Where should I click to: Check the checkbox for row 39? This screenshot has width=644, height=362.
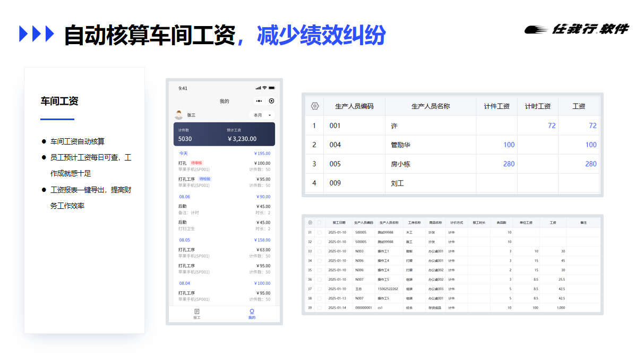pos(319,308)
